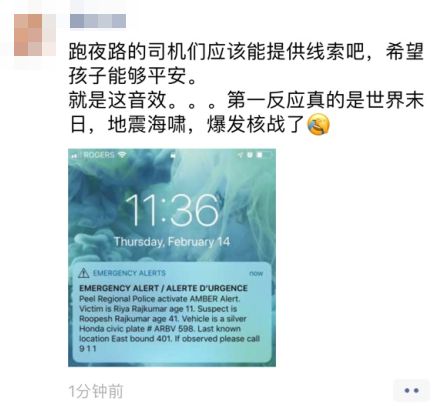
Task: Click the EMERGENCY ALERT / ALERTE D'URGENCE title
Action: click(163, 288)
